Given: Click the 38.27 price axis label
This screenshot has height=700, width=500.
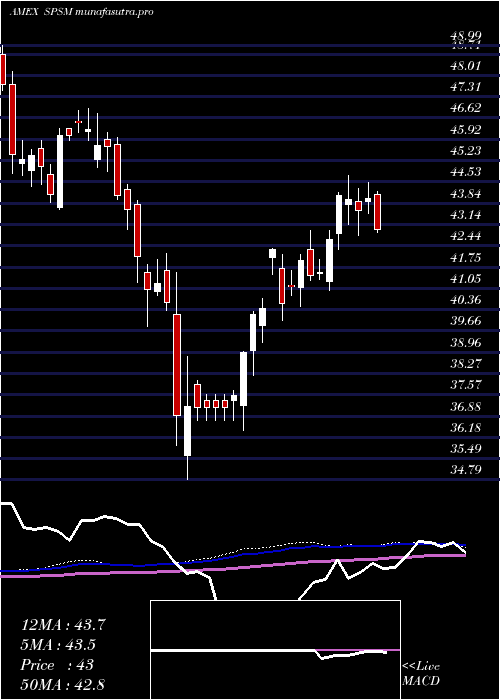Looking at the screenshot, I should pyautogui.click(x=466, y=363).
